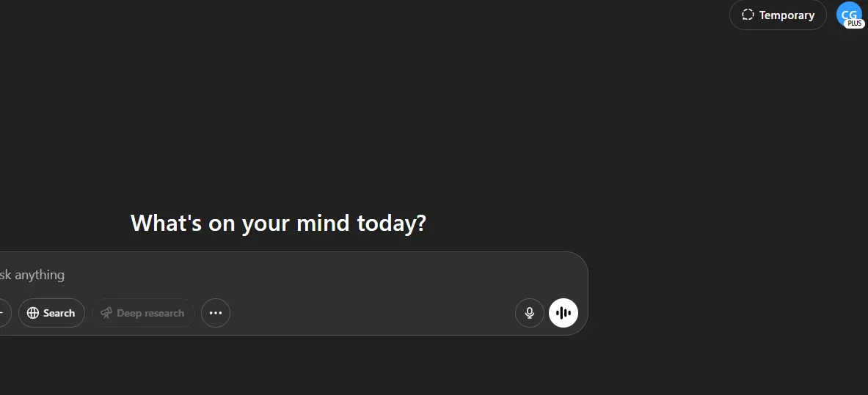
Task: Click the Temporary button text
Action: (x=787, y=15)
